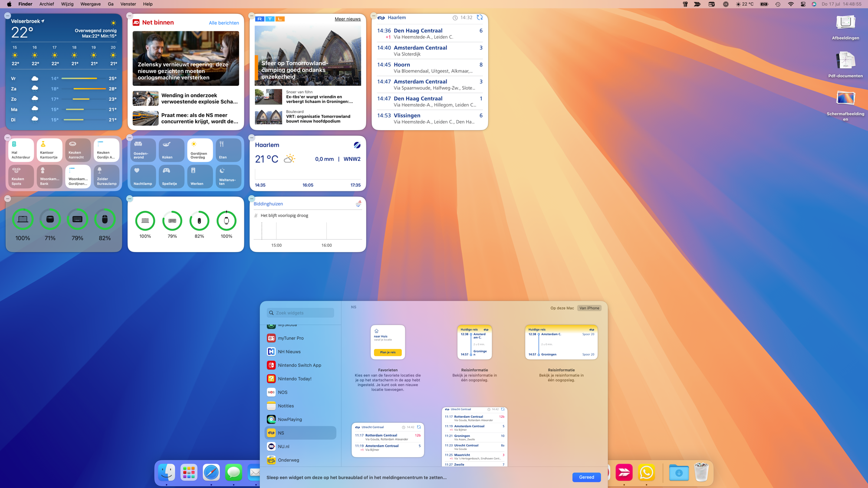The image size is (868, 488).
Task: Activate the Gordijnen Overdag scene
Action: click(x=200, y=150)
